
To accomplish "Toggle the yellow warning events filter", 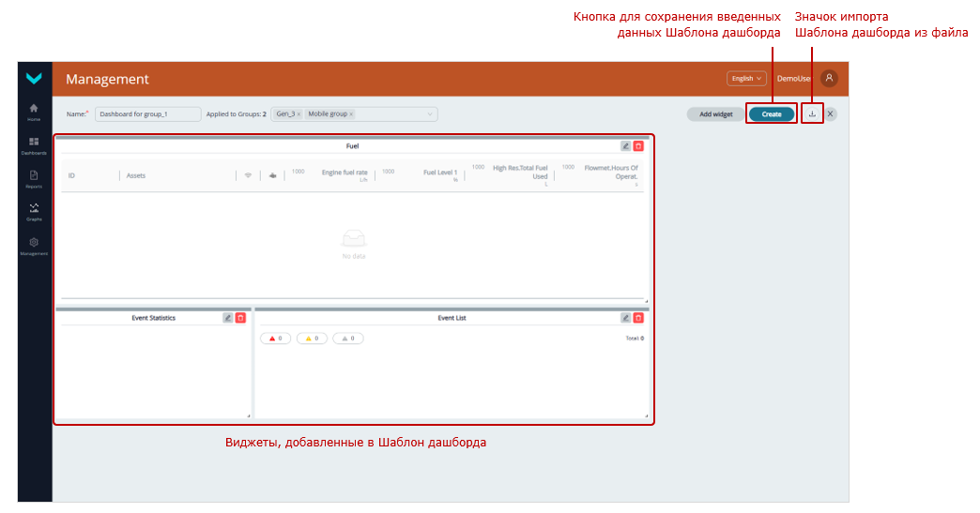I will 312,339.
